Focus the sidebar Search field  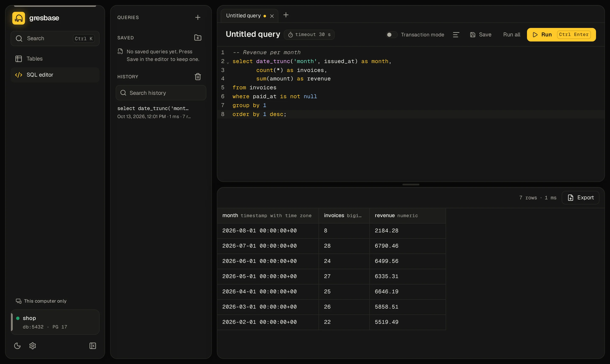[x=55, y=39]
